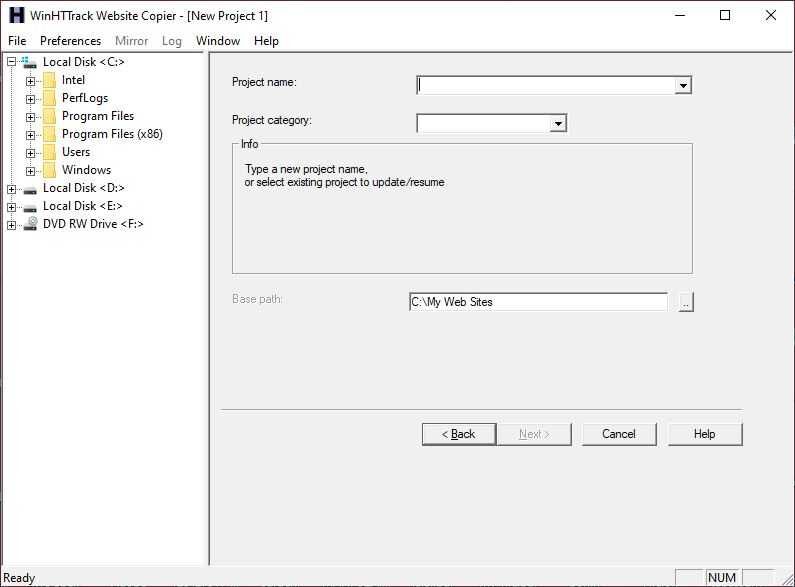Click the Help button beside Cancel
Viewport: 795px width, 587px height.
click(705, 434)
